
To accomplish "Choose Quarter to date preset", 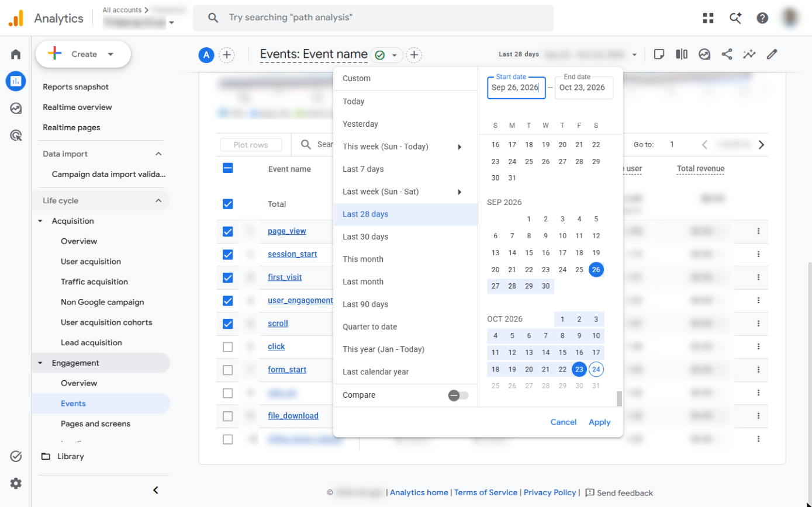I will click(x=406, y=327).
